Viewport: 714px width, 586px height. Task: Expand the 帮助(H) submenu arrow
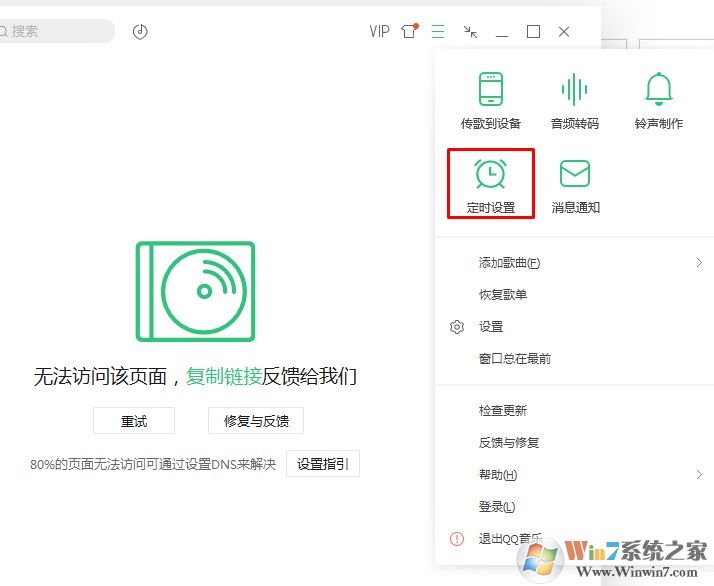[x=699, y=475]
